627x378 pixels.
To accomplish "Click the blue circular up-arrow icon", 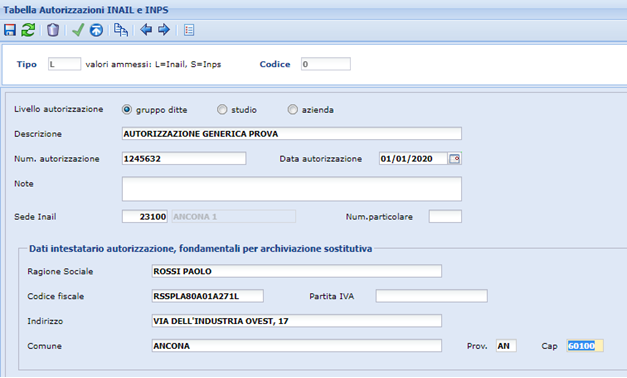I will (x=96, y=30).
